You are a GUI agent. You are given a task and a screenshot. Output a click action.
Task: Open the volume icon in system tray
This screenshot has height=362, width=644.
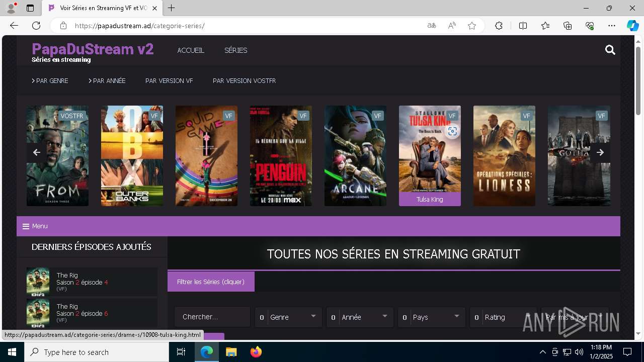(x=579, y=352)
